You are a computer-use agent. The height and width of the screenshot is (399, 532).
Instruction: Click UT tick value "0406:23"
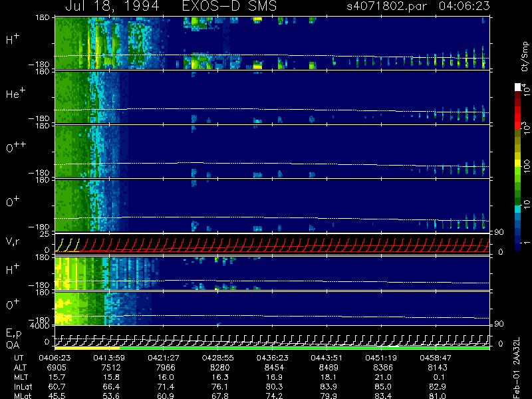click(x=55, y=358)
